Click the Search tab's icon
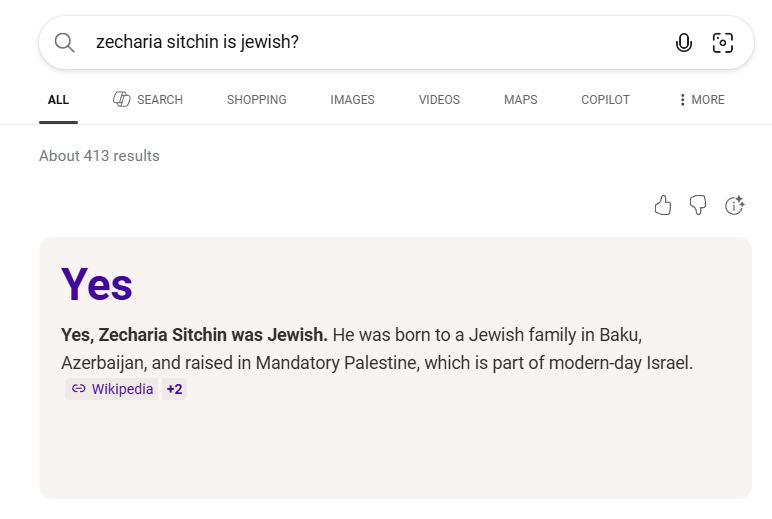 click(x=122, y=99)
